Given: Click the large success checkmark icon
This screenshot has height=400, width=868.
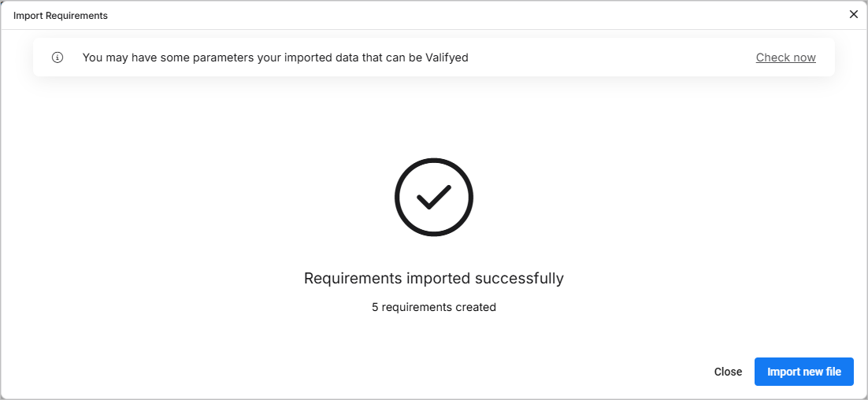Looking at the screenshot, I should pos(434,198).
